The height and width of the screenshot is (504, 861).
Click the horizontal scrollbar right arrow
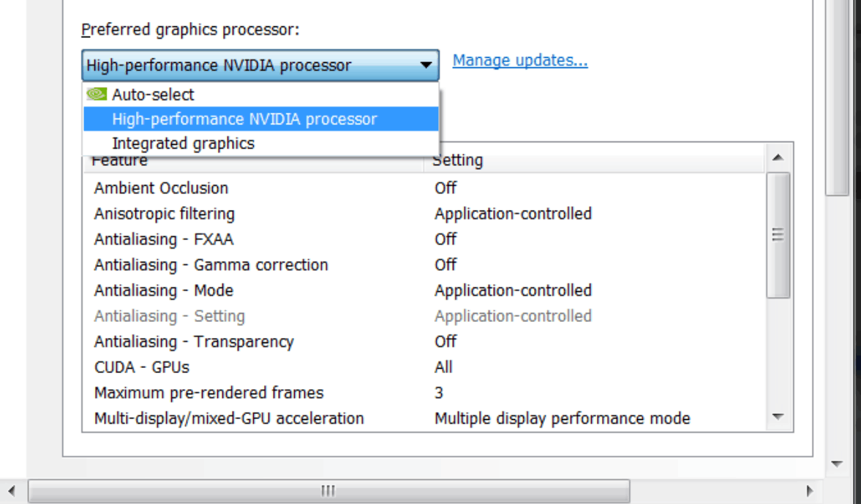coord(809,491)
